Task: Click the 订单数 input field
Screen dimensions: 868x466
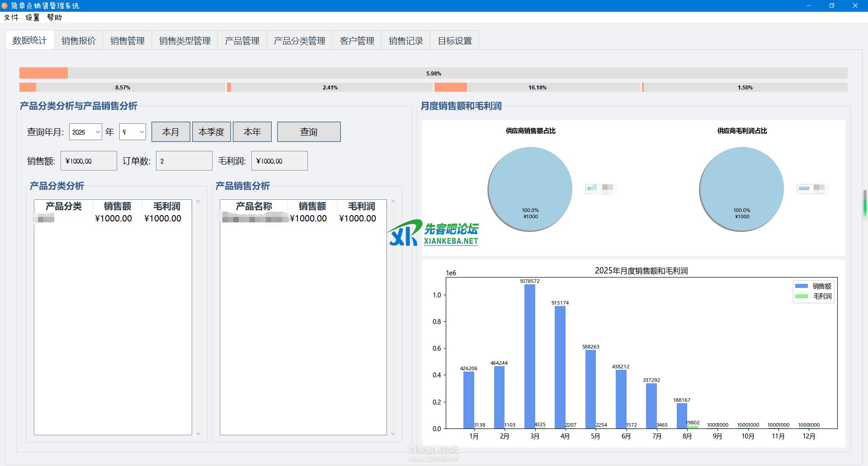Action: coord(184,161)
